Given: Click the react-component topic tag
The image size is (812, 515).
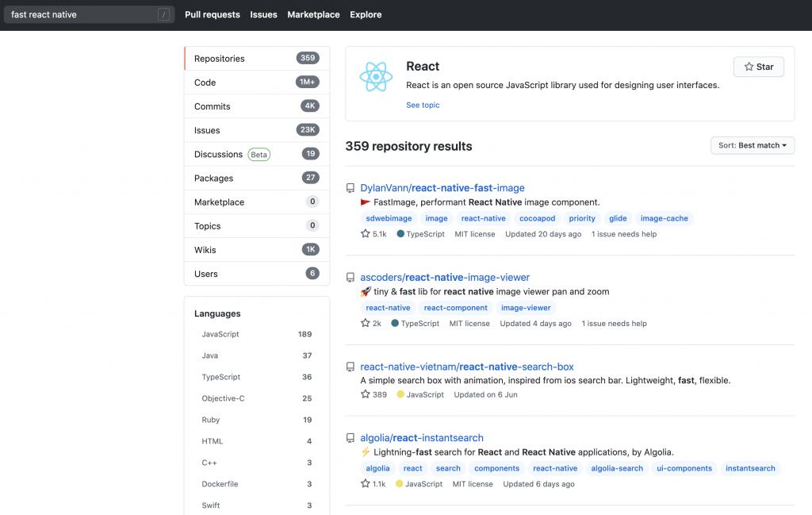Looking at the screenshot, I should 456,308.
